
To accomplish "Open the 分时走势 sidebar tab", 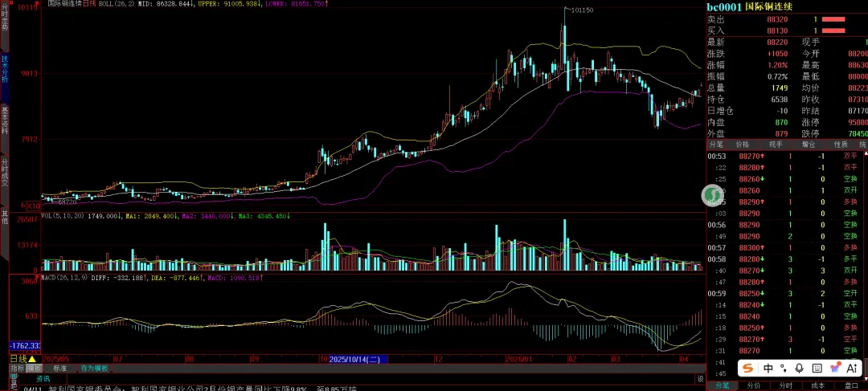I will [5, 24].
